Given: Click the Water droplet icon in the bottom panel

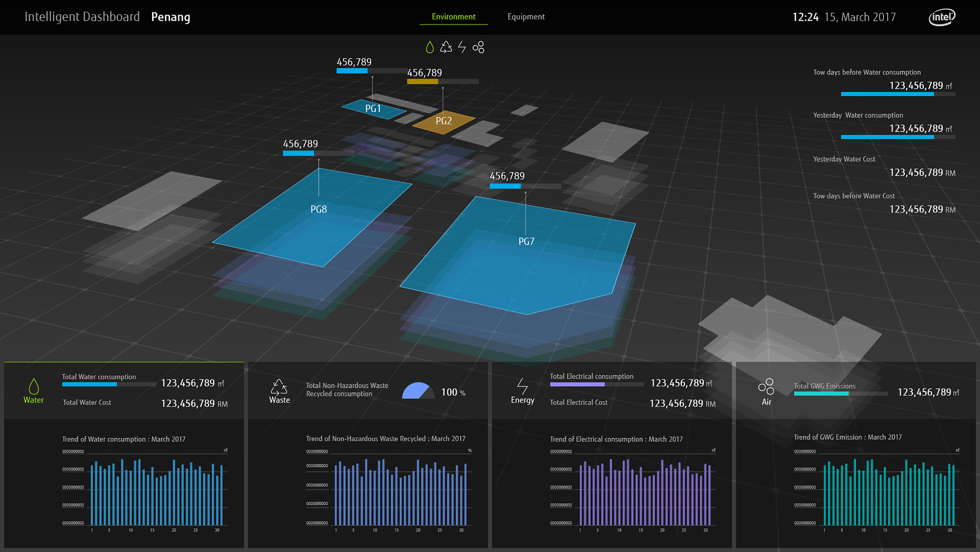Looking at the screenshot, I should click(33, 386).
